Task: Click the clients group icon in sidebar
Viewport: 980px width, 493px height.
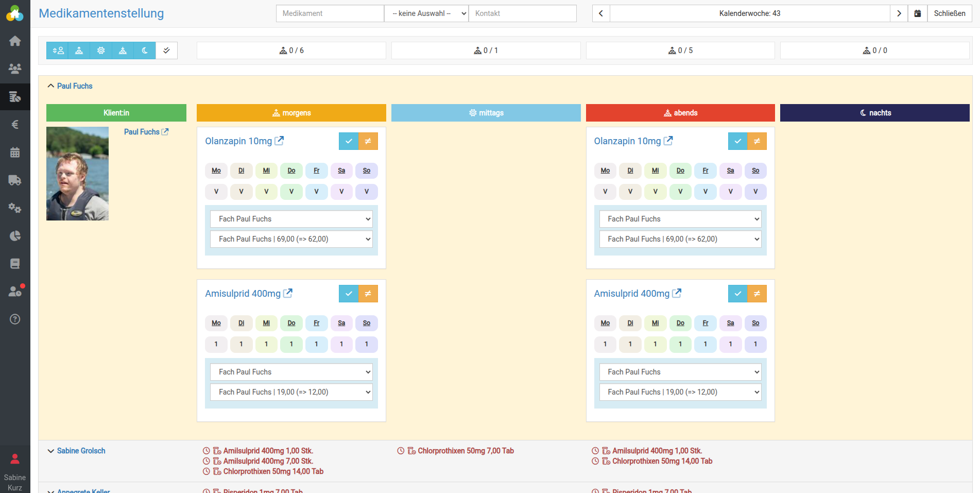Action: click(x=15, y=68)
